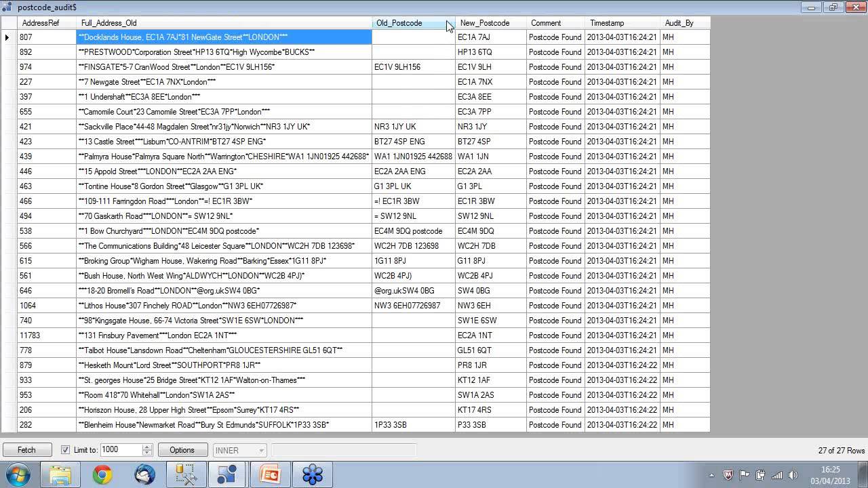The image size is (868, 488).
Task: Increase row limit with the up stepper arrow
Action: pos(147,447)
